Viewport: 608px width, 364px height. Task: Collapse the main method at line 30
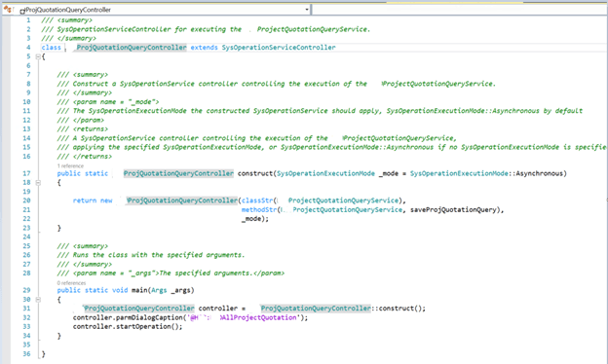[38, 300]
